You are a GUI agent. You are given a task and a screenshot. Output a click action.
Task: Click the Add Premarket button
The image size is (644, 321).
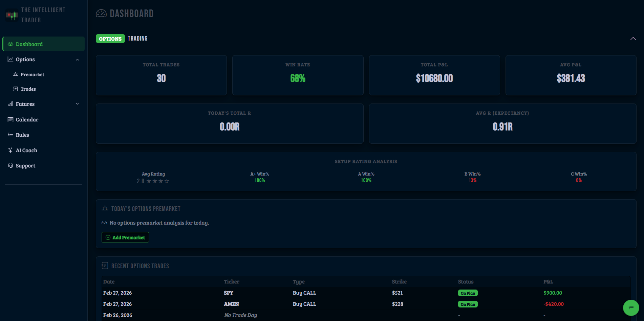point(125,237)
